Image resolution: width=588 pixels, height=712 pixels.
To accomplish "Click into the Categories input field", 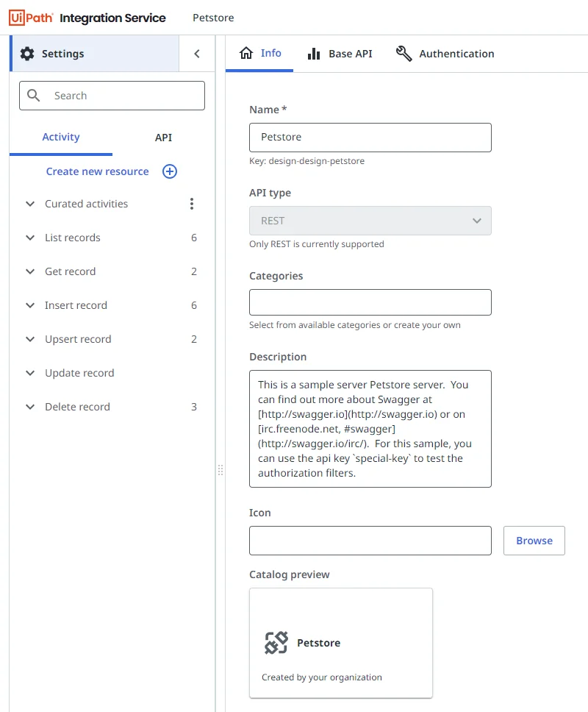I will tap(370, 302).
